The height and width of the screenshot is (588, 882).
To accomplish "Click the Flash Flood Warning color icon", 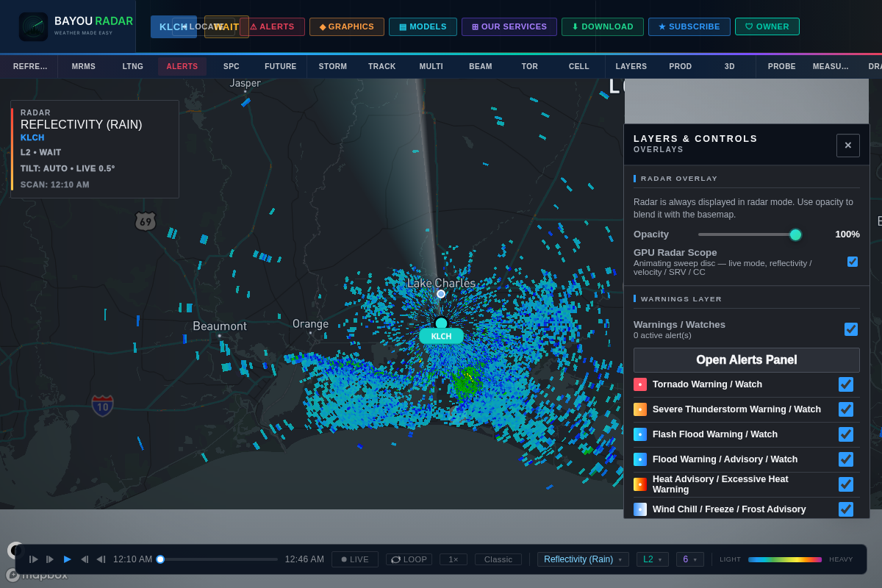I will tap(640, 434).
